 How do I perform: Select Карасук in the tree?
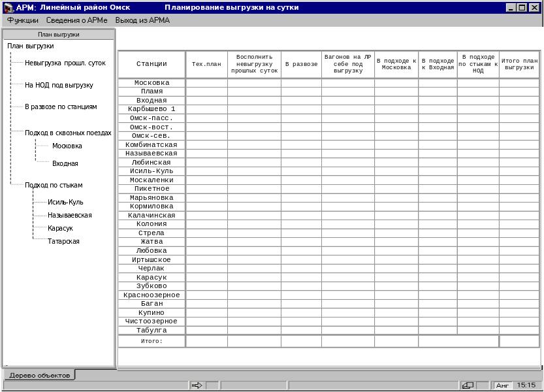coord(60,228)
